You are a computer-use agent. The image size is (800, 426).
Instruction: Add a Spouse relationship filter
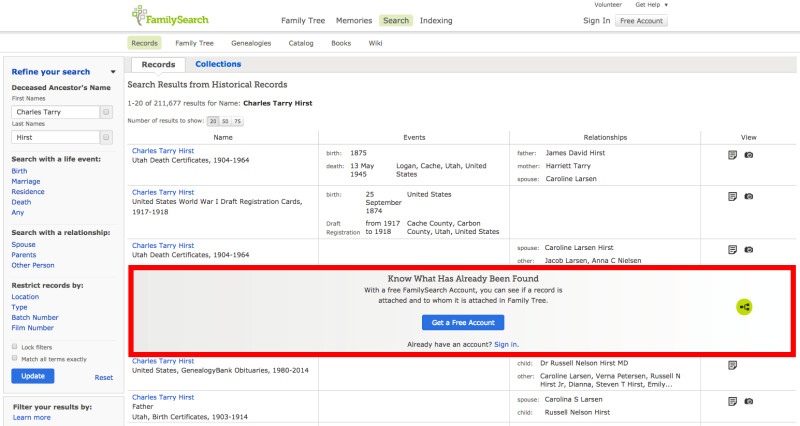tap(23, 244)
